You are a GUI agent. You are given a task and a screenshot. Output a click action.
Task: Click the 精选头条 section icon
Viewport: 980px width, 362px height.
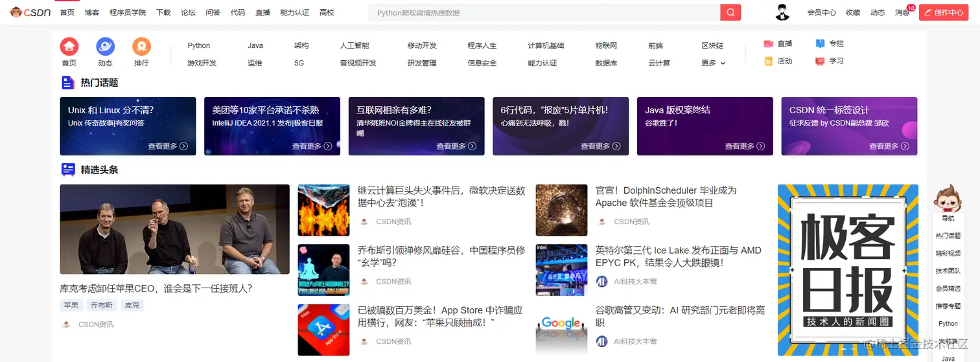(x=68, y=170)
